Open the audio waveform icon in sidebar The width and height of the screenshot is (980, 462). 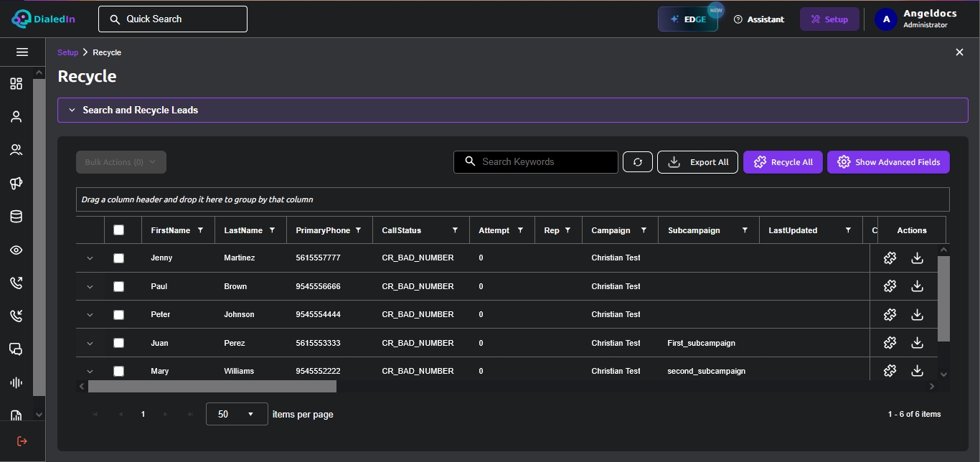point(17,382)
